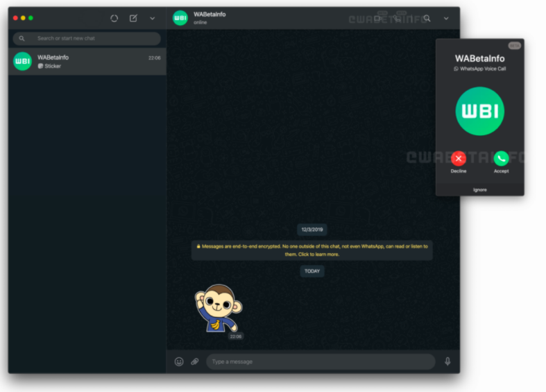
Task: Record a voice message with microphone
Action: coord(447,361)
